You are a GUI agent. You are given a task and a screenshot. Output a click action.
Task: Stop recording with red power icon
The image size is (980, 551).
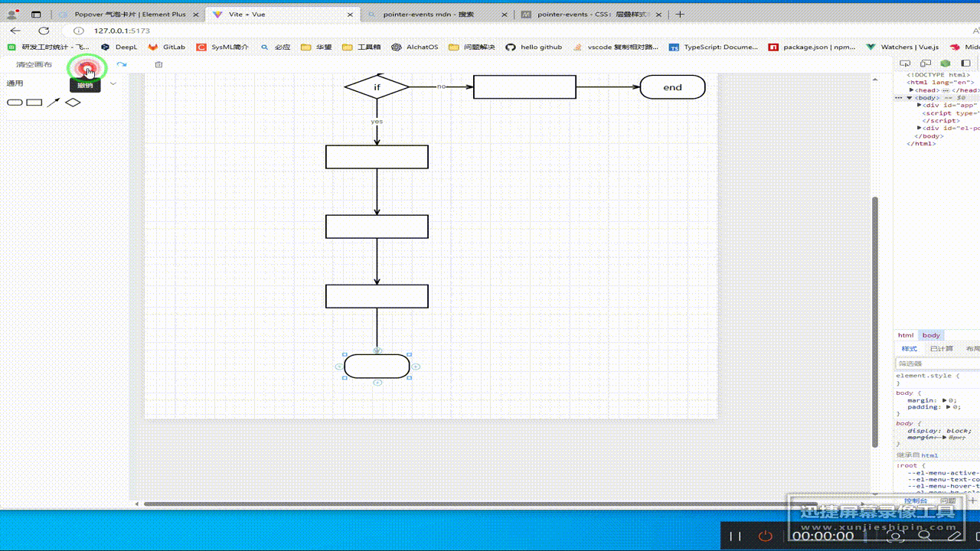pos(765,536)
